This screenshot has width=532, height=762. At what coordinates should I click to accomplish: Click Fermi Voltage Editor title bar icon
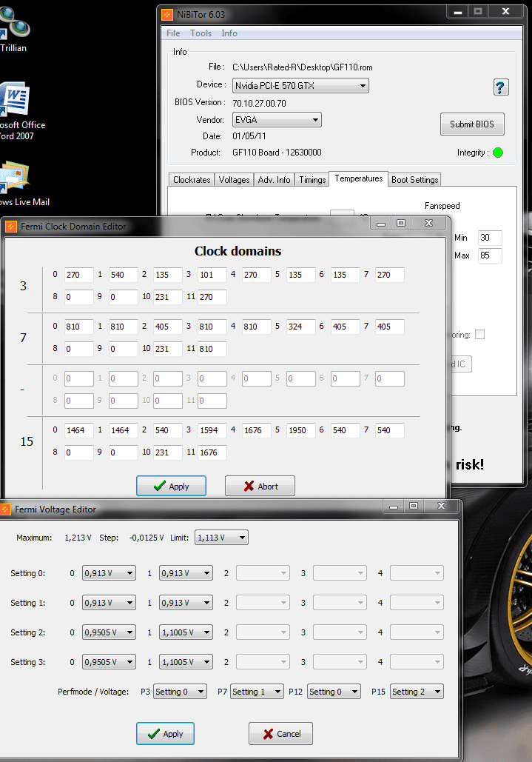click(5, 509)
